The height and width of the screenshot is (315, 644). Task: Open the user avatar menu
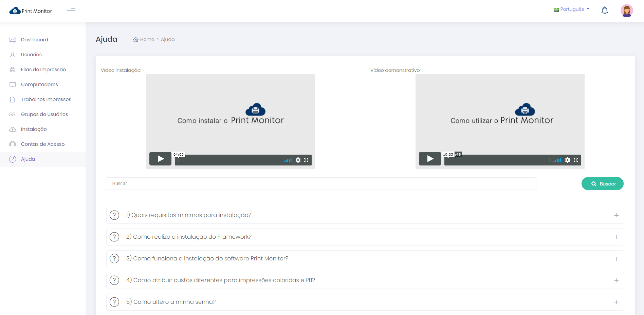coord(627,11)
